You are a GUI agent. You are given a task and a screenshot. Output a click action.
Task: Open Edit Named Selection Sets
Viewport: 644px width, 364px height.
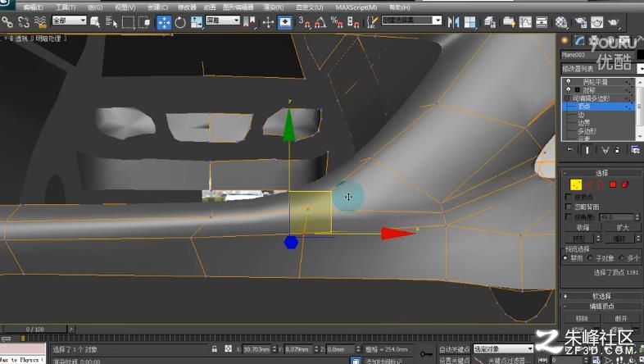pyautogui.click(x=372, y=22)
